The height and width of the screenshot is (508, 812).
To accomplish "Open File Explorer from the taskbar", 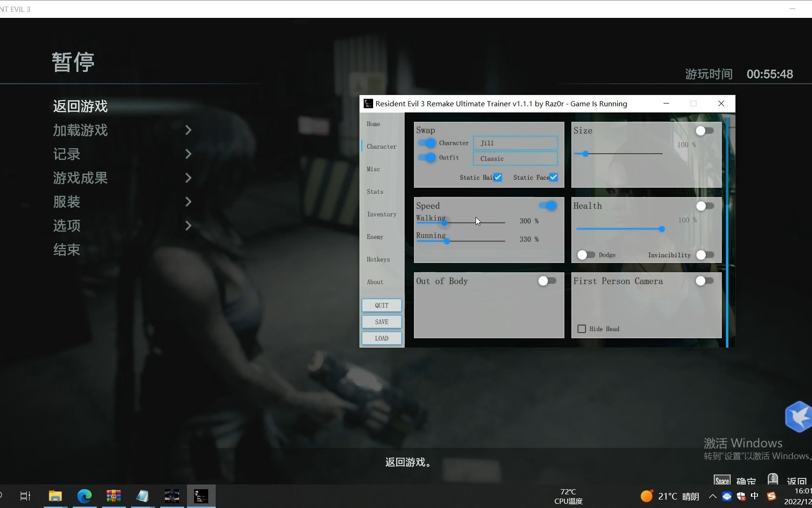I will click(x=55, y=496).
